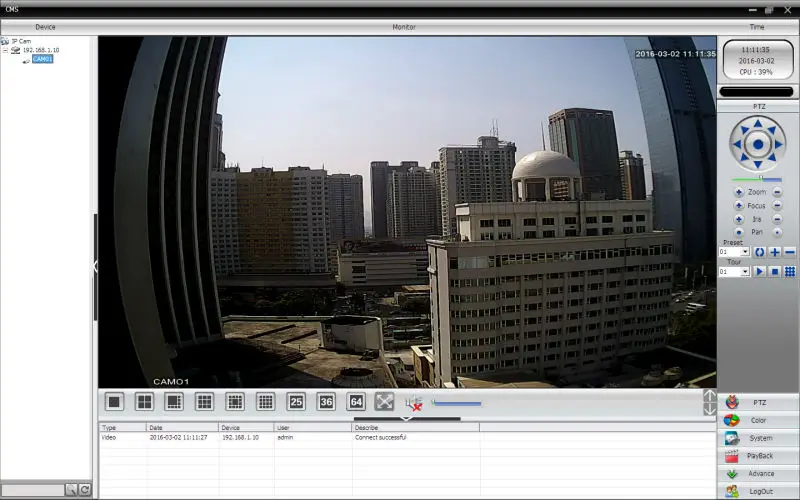Click the left Pan button
The width and height of the screenshot is (800, 500).
click(739, 233)
